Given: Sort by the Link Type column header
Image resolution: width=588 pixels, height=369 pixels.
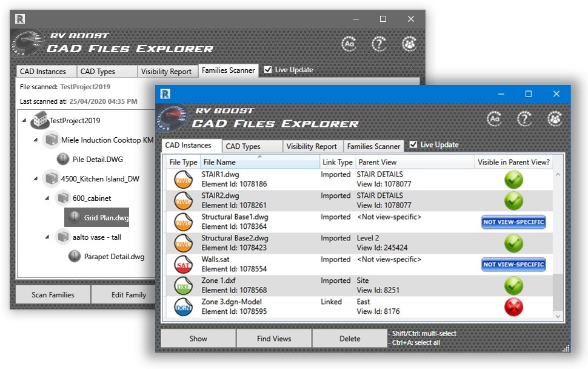Looking at the screenshot, I should (338, 162).
